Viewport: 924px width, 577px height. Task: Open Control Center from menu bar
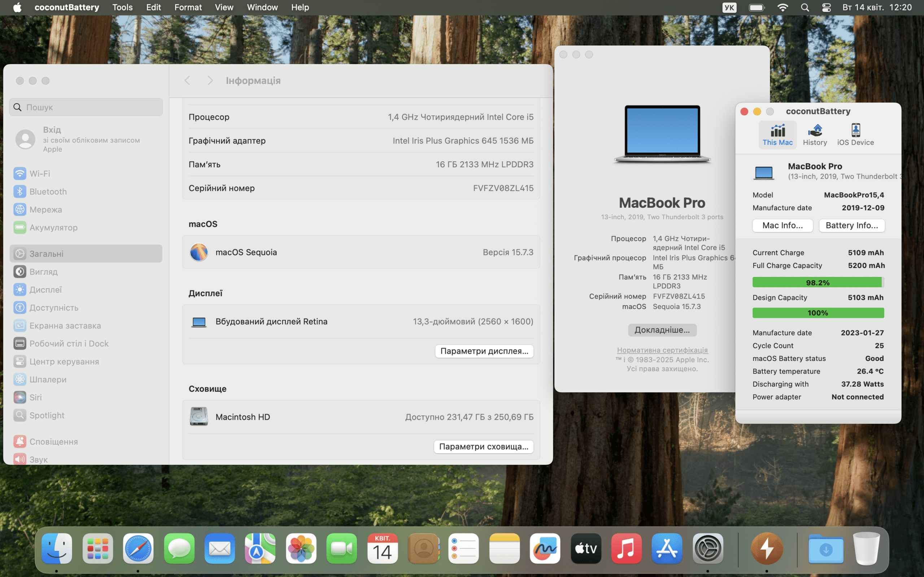[826, 7]
